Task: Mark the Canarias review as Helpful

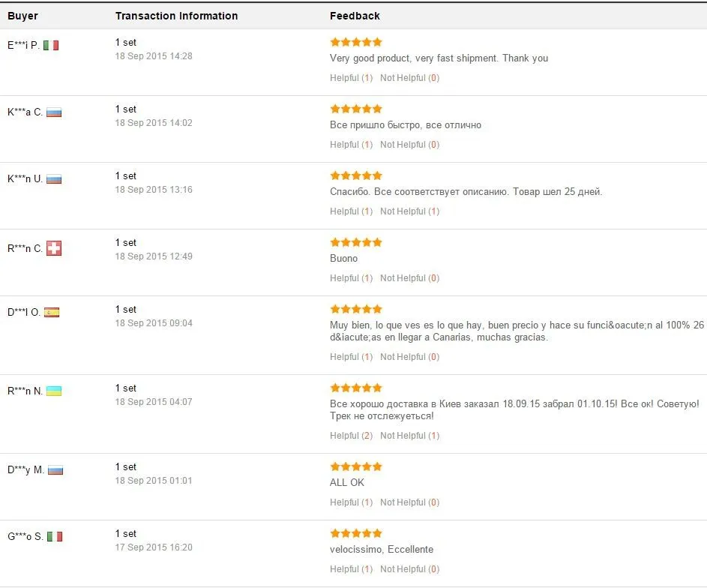Action: coord(351,357)
